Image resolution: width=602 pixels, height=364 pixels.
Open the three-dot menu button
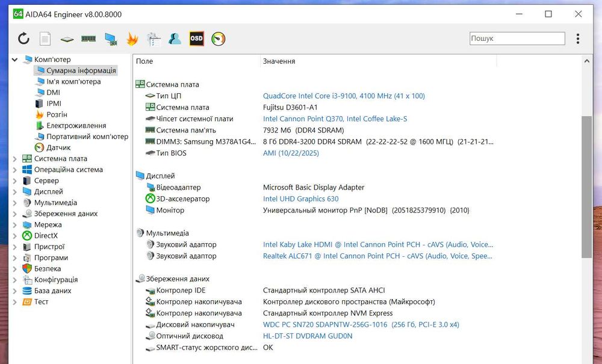point(578,39)
